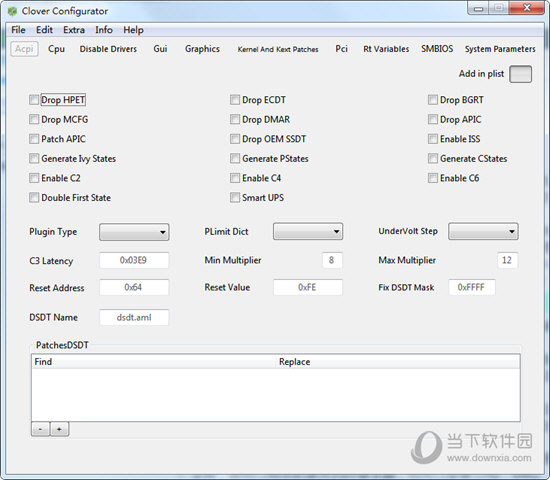Switch to the Cpu tab
Screen dimensions: 550x480
tap(56, 49)
